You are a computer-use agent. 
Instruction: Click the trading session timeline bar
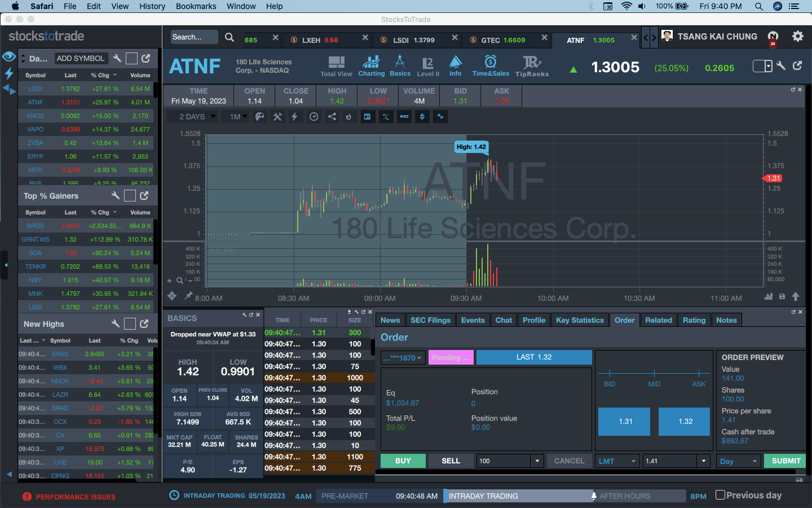501,496
